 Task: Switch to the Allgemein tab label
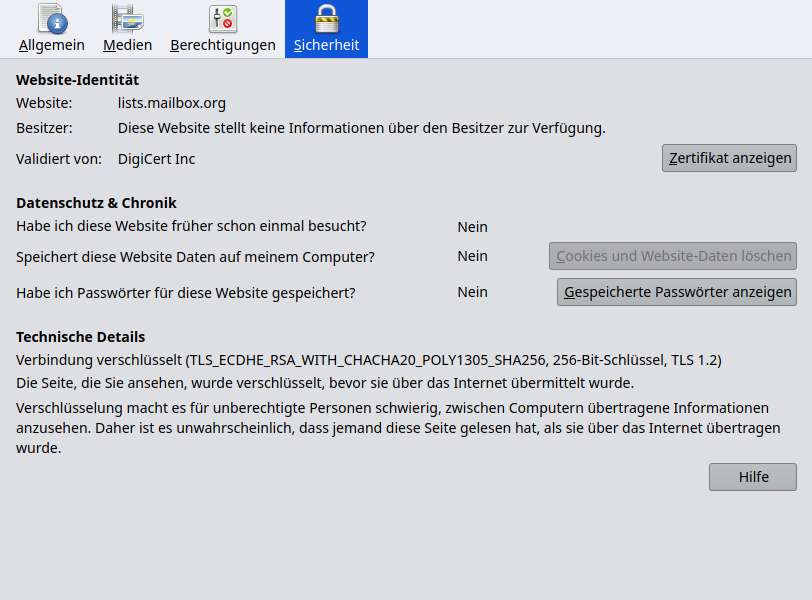(x=52, y=45)
